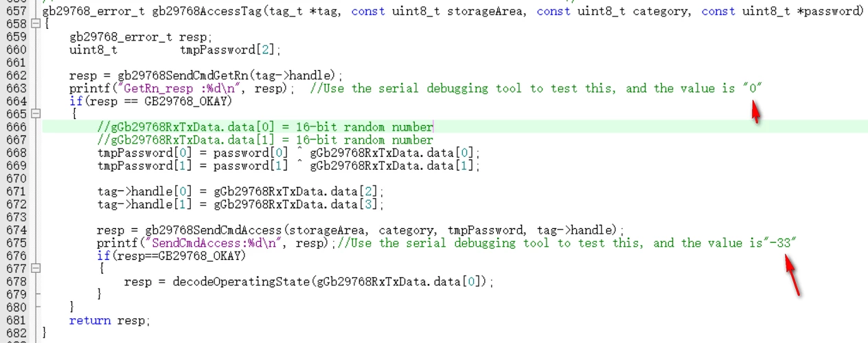Click the tmpPassword[0] assignment line
The image size is (868, 343).
click(x=288, y=153)
